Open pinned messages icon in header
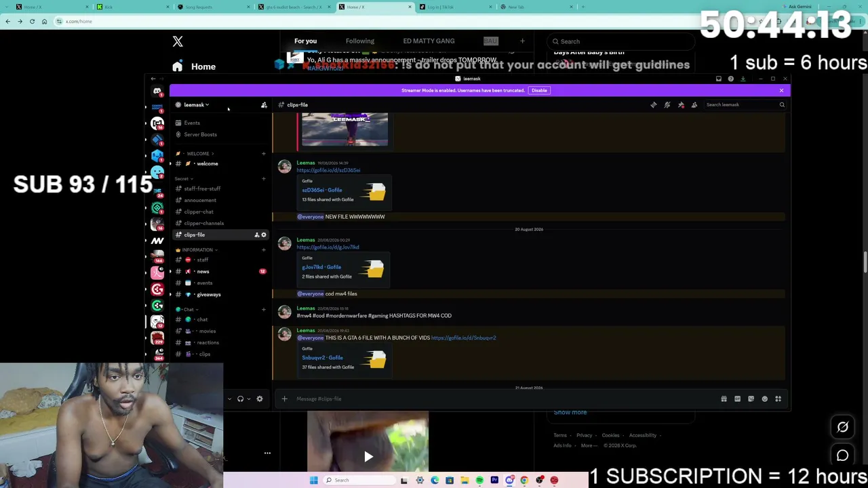The width and height of the screenshot is (868, 488). pyautogui.click(x=681, y=105)
